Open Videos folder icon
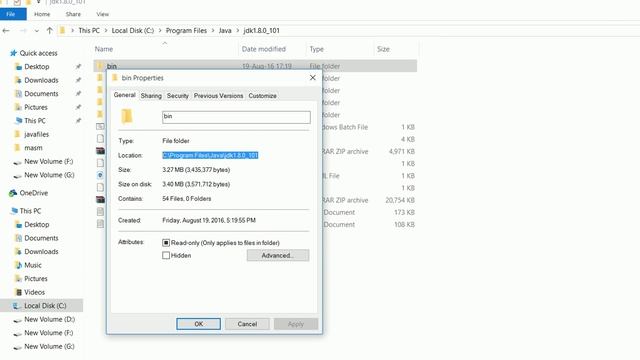Image resolution: width=640 pixels, height=360 pixels. (18, 292)
